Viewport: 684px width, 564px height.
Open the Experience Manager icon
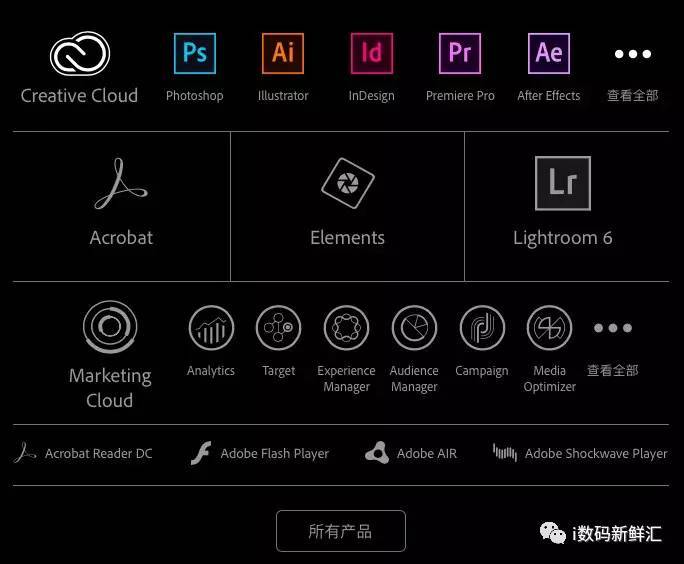(x=346, y=328)
